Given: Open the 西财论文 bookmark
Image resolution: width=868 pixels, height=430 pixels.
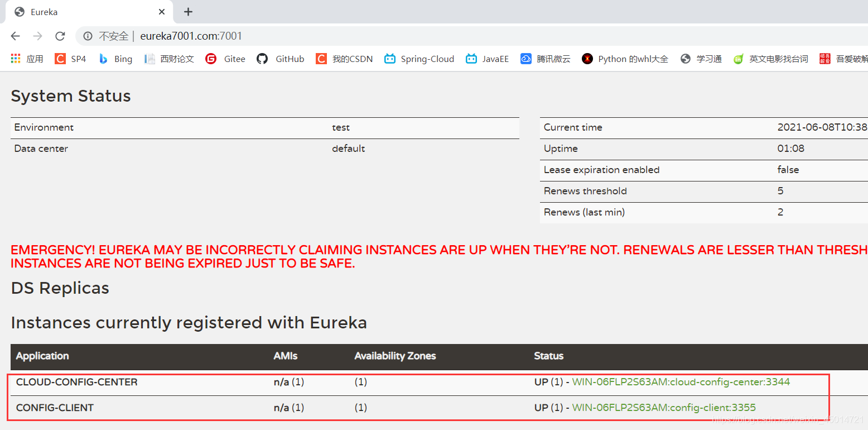Looking at the screenshot, I should click(x=168, y=59).
